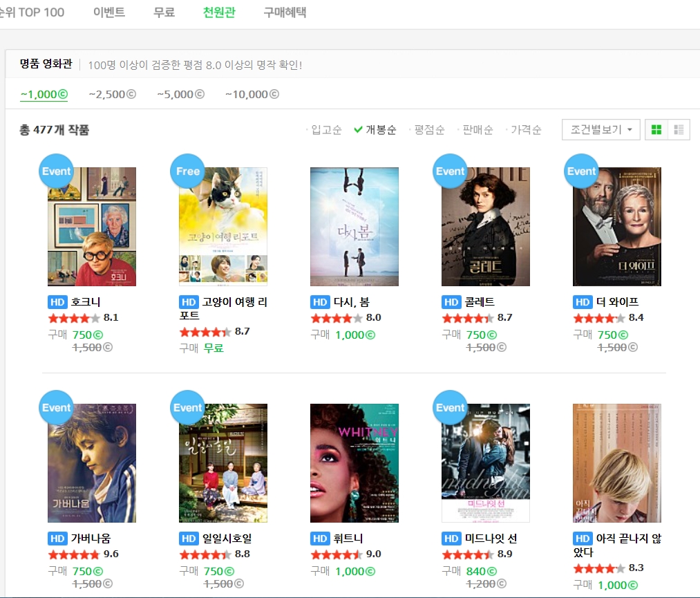Click 다시, 봄 poster thumbnail

[x=354, y=227]
